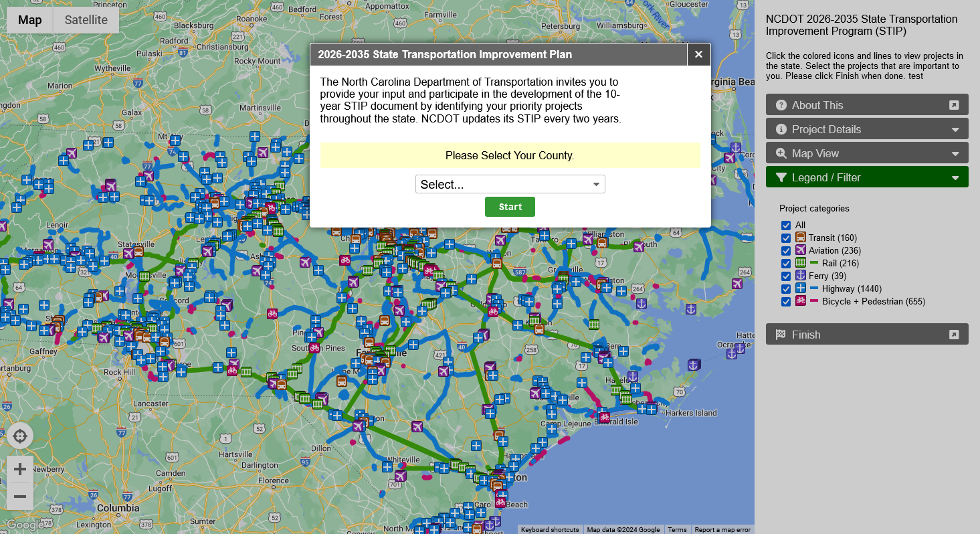
Task: Click the question mark icon on About This
Action: tap(780, 104)
